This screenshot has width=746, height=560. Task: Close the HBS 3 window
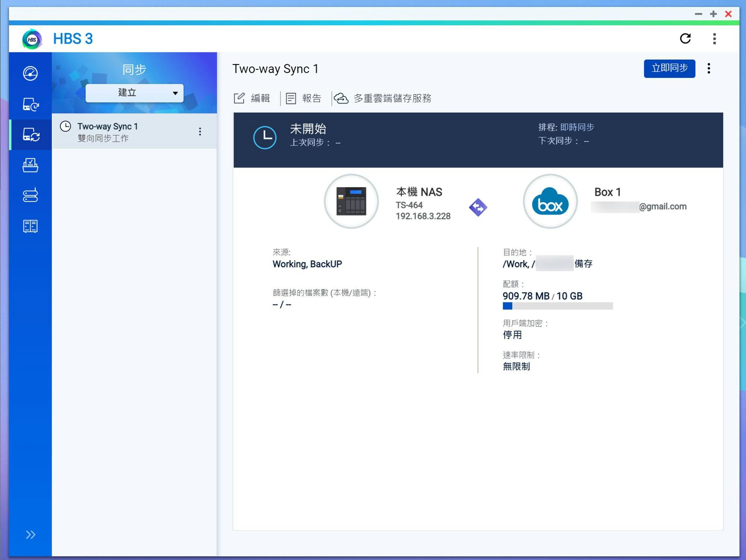pos(728,14)
